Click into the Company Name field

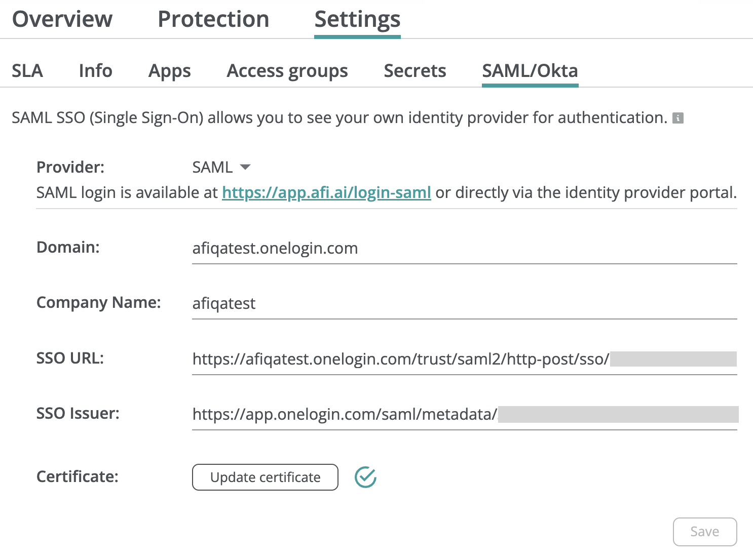[x=464, y=304]
